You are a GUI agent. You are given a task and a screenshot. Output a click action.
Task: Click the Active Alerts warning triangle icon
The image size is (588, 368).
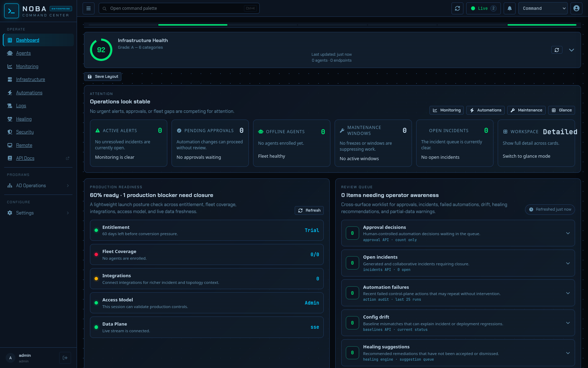(x=98, y=131)
